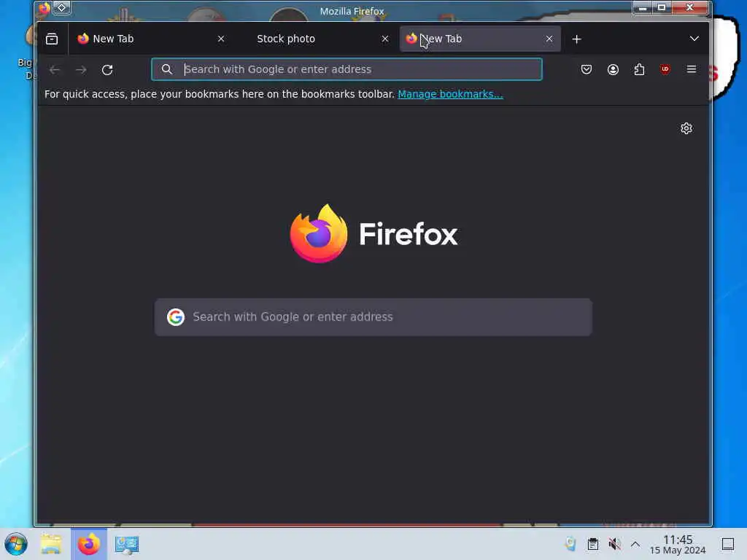Open the clock showing 11:45
Viewport: 747px width, 560px height.
coord(678,544)
